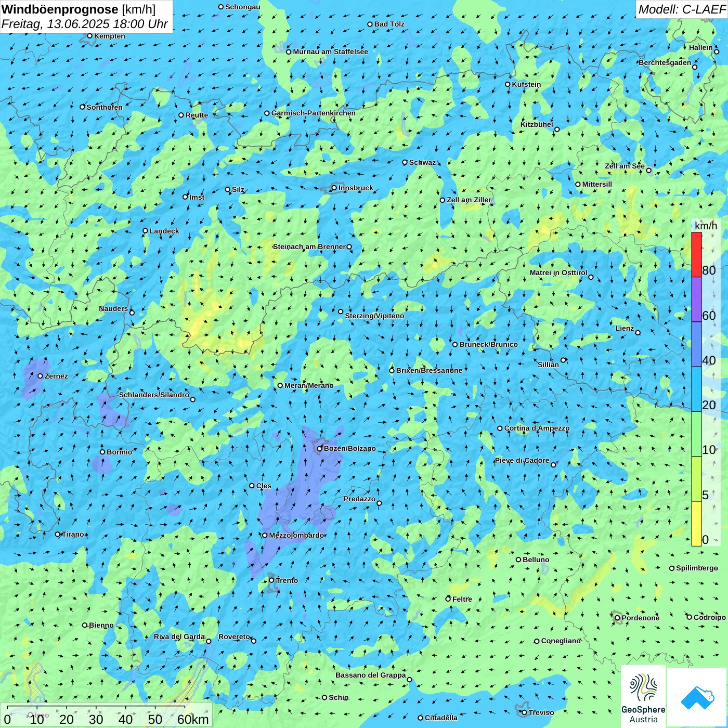This screenshot has width=728, height=728.
Task: Click the Pordenone label
Action: tap(641, 618)
